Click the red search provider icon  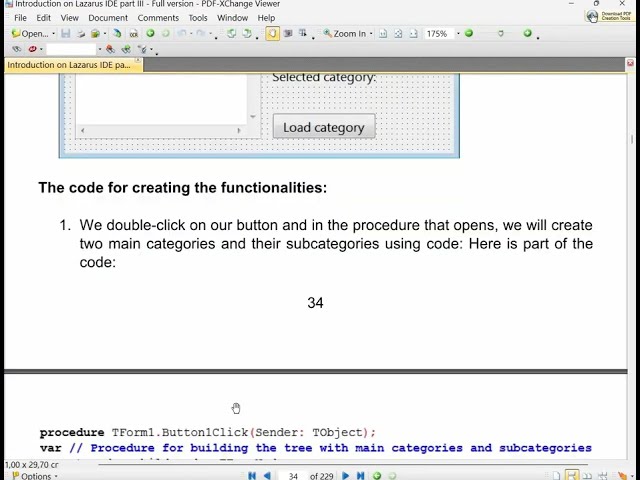(x=32, y=49)
